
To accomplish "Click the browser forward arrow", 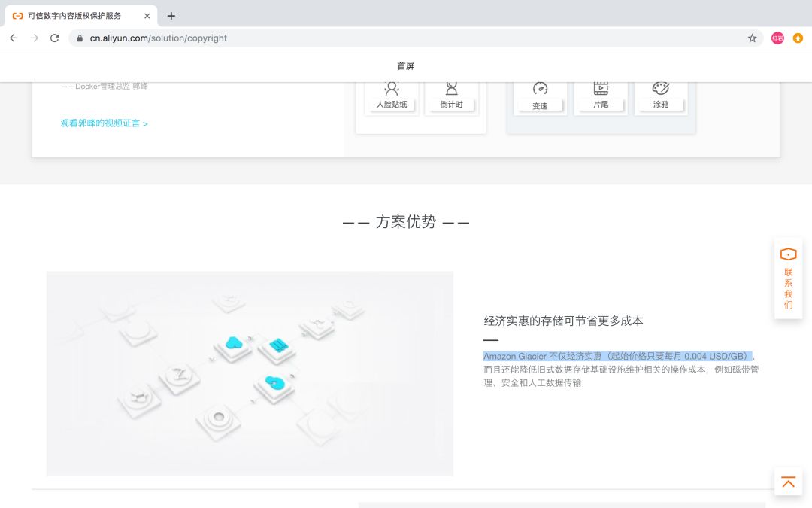I will [34, 38].
